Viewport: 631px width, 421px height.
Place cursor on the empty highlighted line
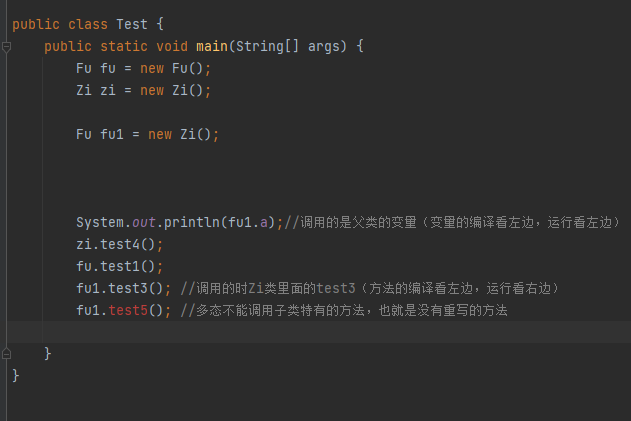tap(300, 332)
